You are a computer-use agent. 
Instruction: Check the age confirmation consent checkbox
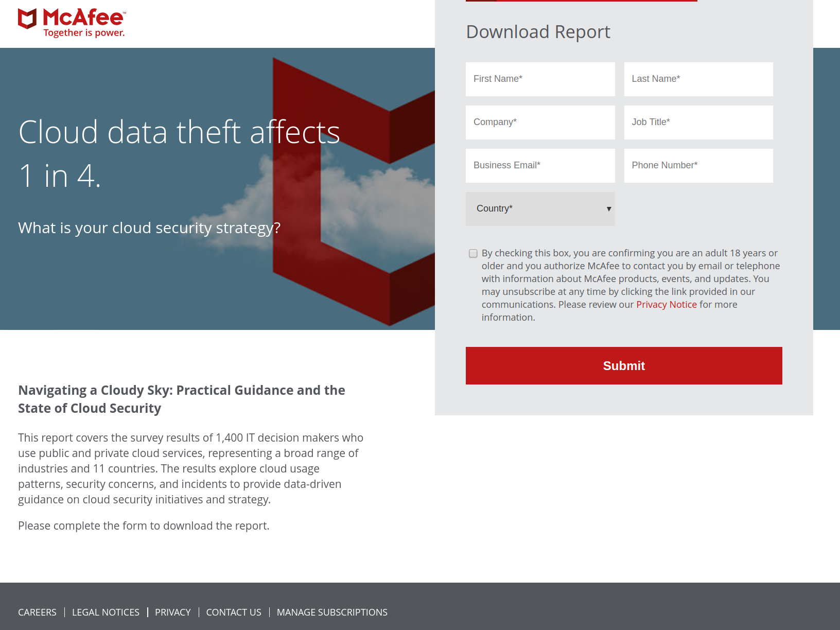click(x=473, y=253)
